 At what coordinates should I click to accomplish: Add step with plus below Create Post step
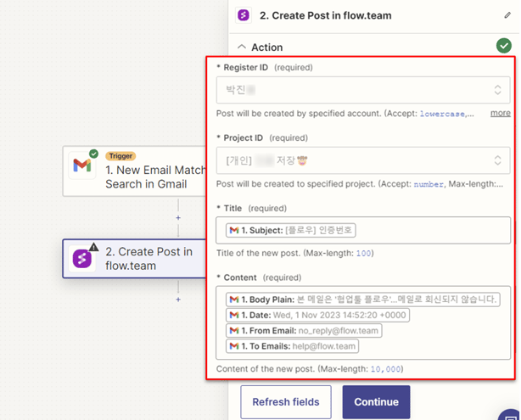click(x=178, y=300)
